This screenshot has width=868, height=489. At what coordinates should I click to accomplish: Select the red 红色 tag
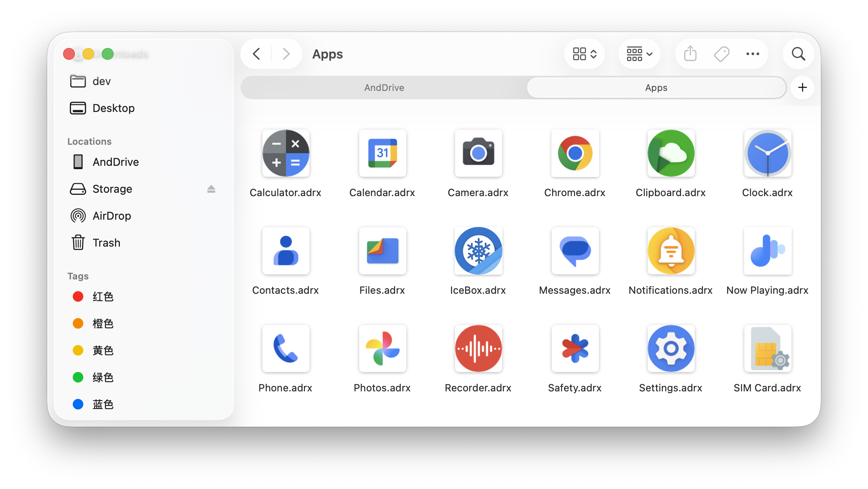click(x=103, y=296)
